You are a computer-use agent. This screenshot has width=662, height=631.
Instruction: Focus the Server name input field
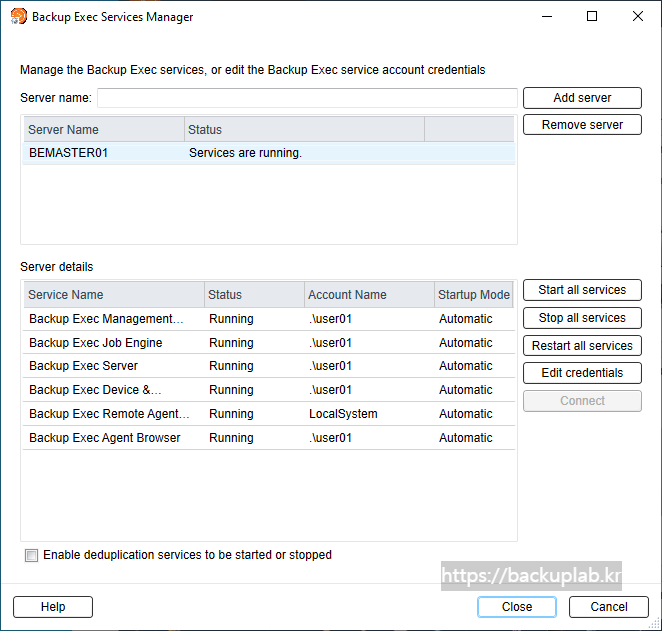pyautogui.click(x=307, y=98)
